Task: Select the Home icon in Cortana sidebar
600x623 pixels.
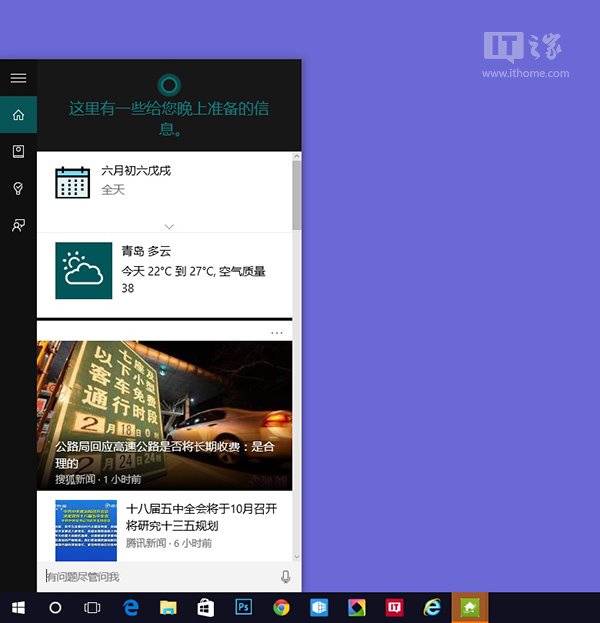Action: pos(18,115)
